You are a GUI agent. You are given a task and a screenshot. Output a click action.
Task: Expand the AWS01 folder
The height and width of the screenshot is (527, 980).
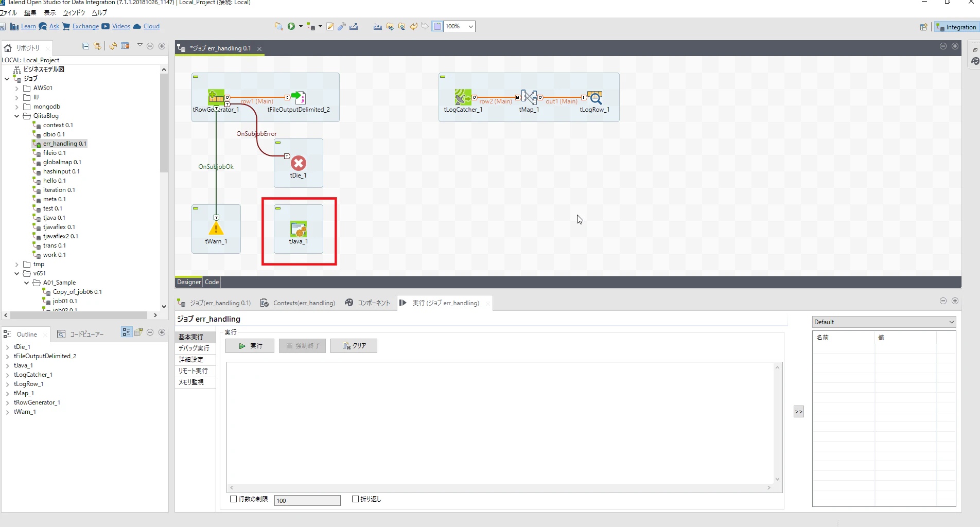[17, 89]
